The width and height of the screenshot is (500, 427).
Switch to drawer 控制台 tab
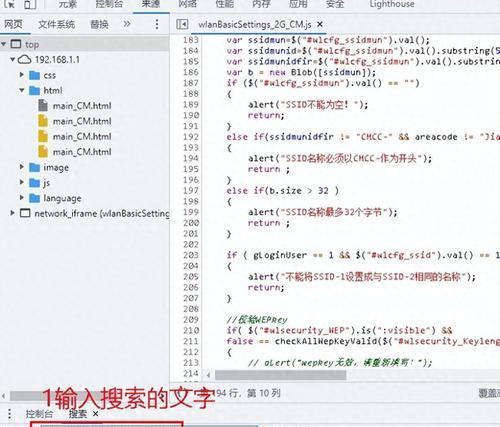click(39, 414)
